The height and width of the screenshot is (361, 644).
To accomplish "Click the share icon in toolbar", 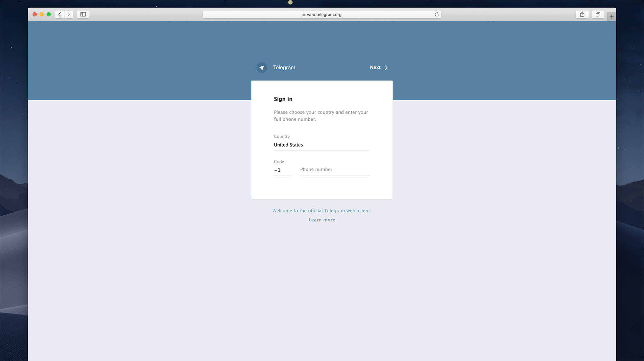I will [x=582, y=14].
